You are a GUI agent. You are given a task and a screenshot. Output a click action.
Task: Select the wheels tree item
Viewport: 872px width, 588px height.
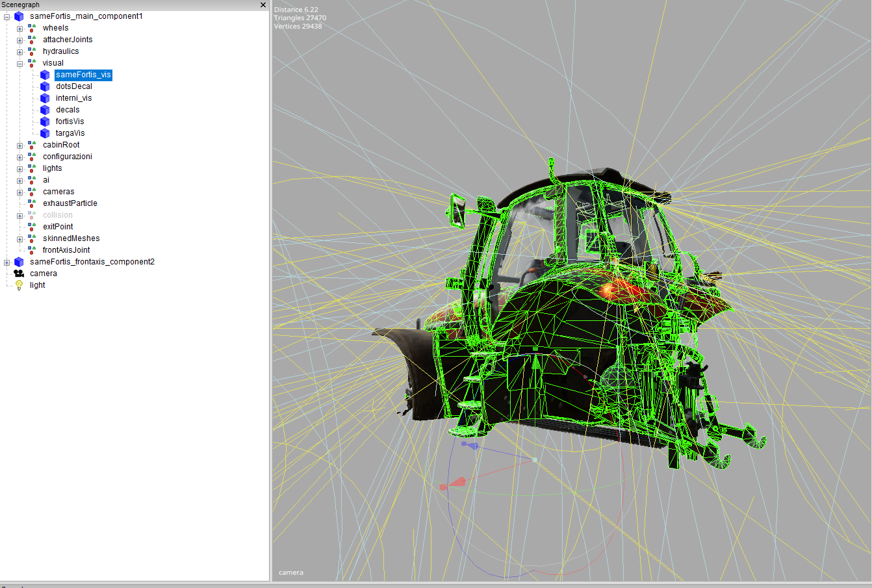[x=55, y=28]
